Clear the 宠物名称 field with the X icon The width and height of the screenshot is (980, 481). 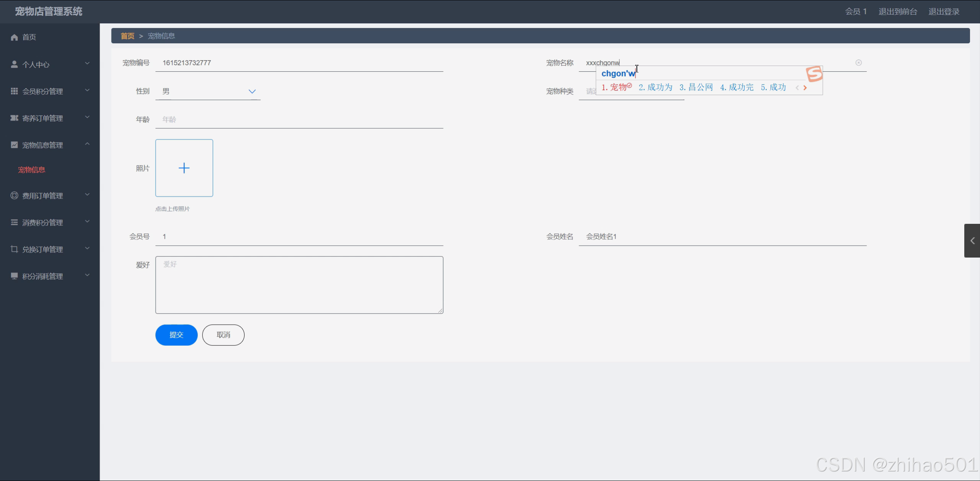tap(859, 62)
